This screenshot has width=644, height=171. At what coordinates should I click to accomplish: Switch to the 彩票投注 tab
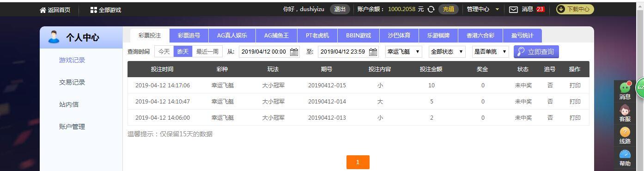click(150, 36)
